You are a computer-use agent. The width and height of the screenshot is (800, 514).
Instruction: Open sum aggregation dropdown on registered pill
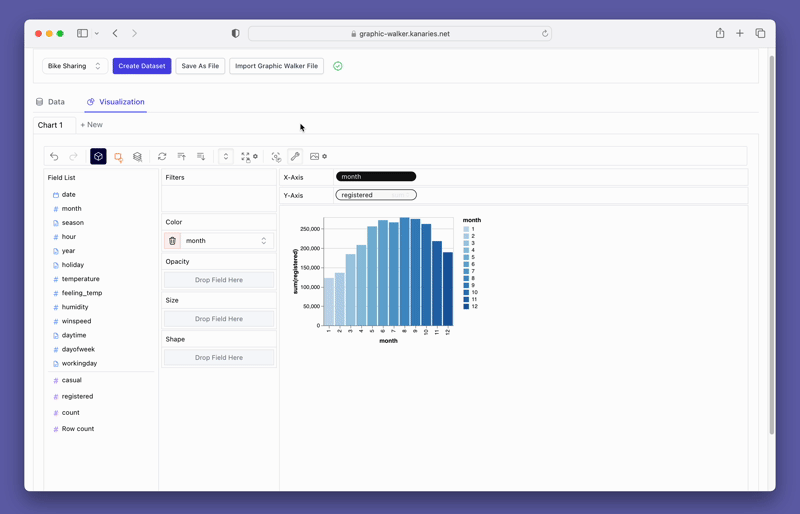pos(400,195)
